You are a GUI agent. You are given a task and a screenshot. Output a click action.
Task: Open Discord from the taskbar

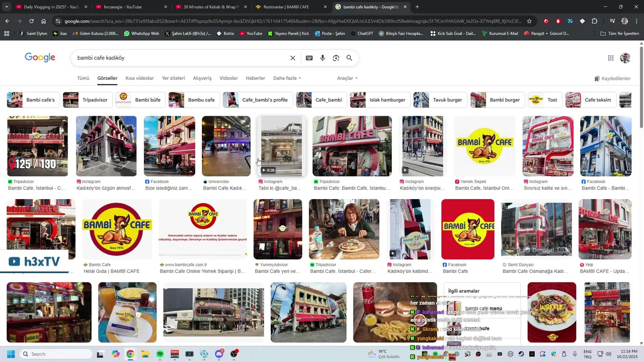219,354
